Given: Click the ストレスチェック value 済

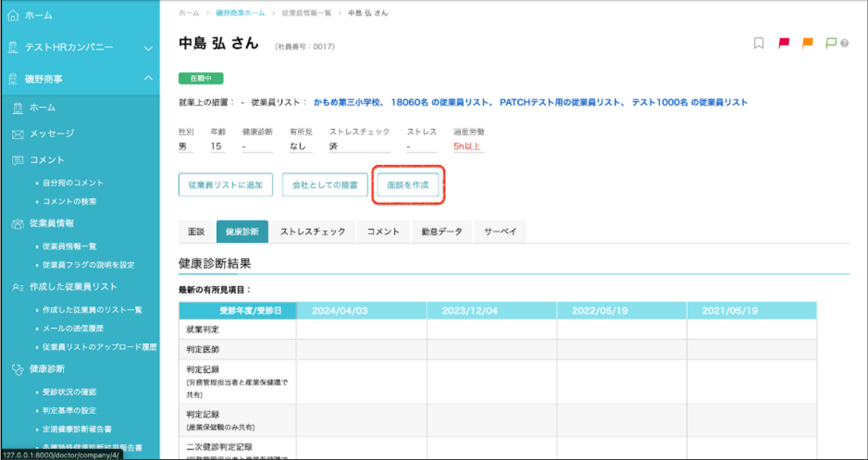Looking at the screenshot, I should 333,146.
